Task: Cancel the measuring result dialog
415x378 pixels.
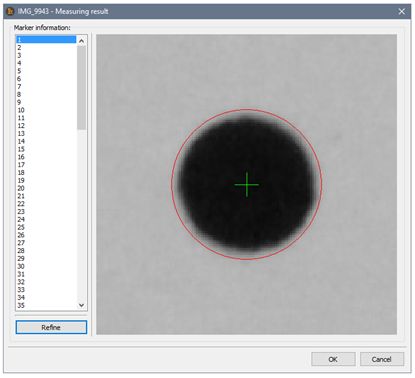Action: [382, 359]
